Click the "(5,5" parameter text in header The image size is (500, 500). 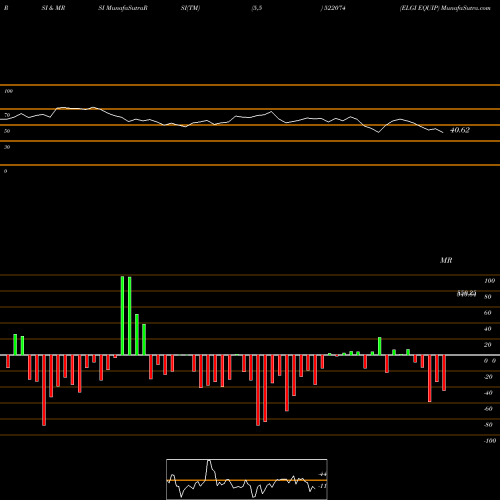click(x=257, y=8)
